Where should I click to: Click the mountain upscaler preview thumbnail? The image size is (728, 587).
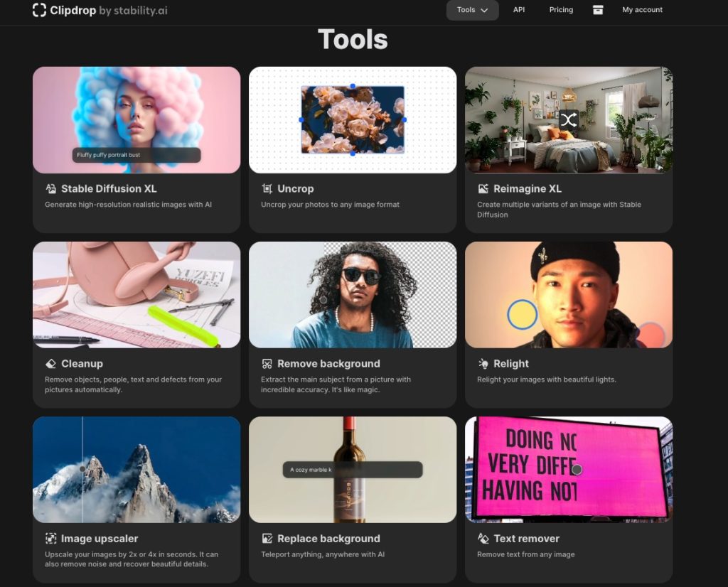click(136, 470)
